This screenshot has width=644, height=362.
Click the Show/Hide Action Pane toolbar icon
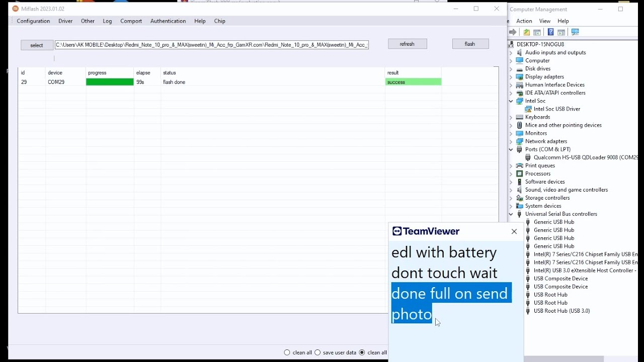(561, 32)
